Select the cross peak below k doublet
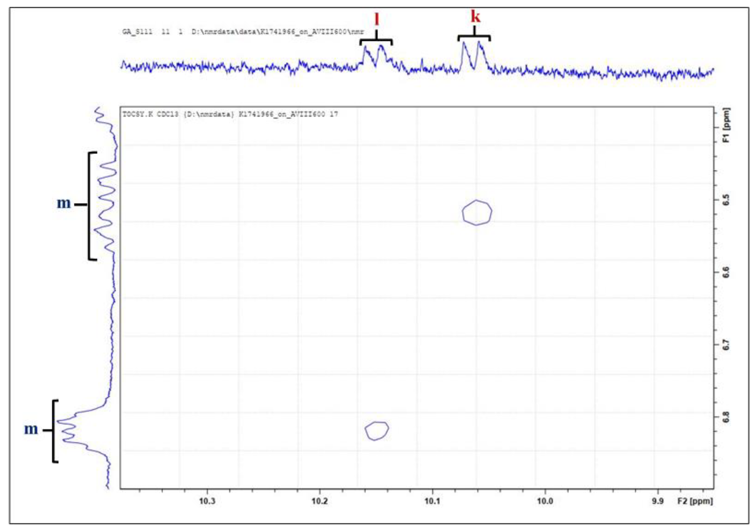This screenshot has height=532, width=756. pos(477,212)
